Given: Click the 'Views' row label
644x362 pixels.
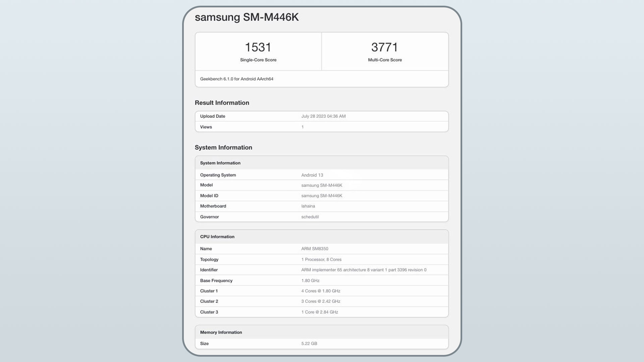Looking at the screenshot, I should pos(206,127).
